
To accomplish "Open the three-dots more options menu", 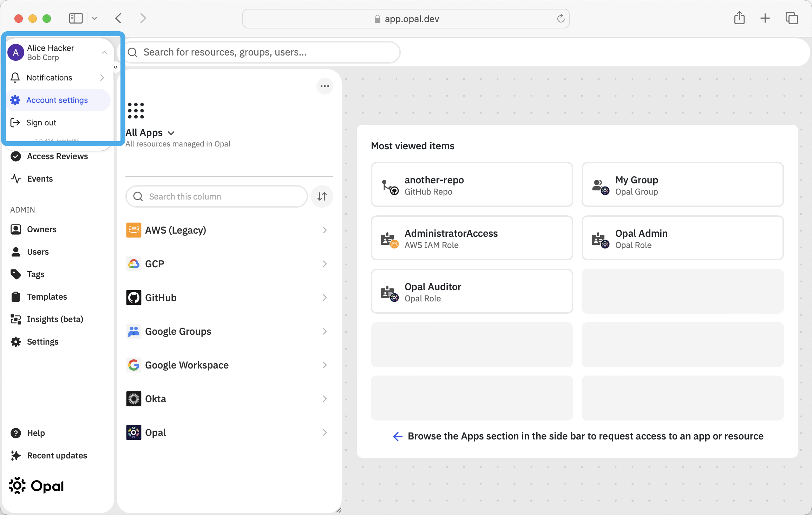I will point(325,86).
